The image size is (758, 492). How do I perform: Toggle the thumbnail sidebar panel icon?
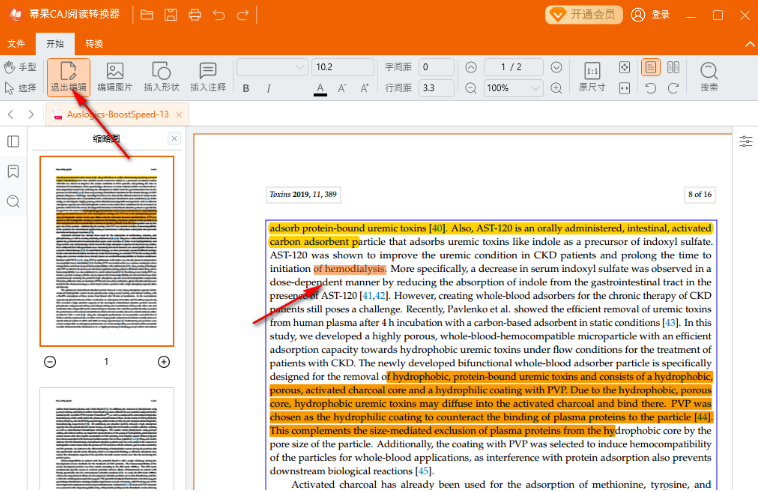click(13, 142)
